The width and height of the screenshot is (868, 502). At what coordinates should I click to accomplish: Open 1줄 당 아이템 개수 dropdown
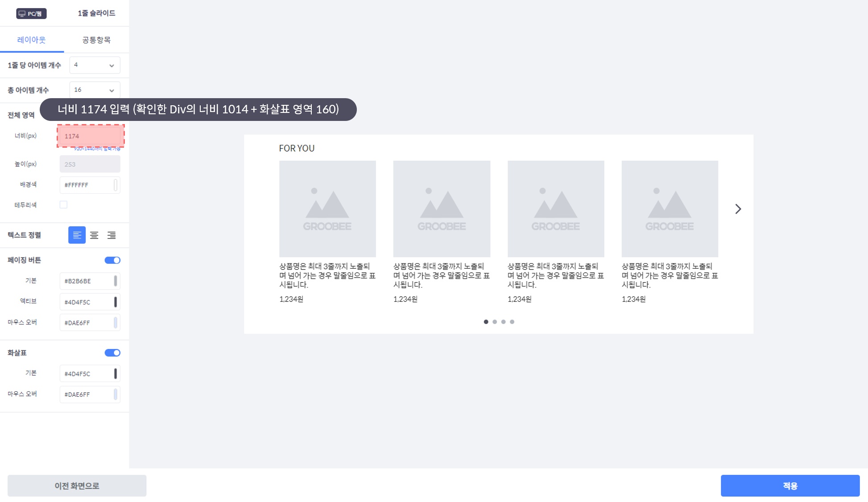coord(95,65)
